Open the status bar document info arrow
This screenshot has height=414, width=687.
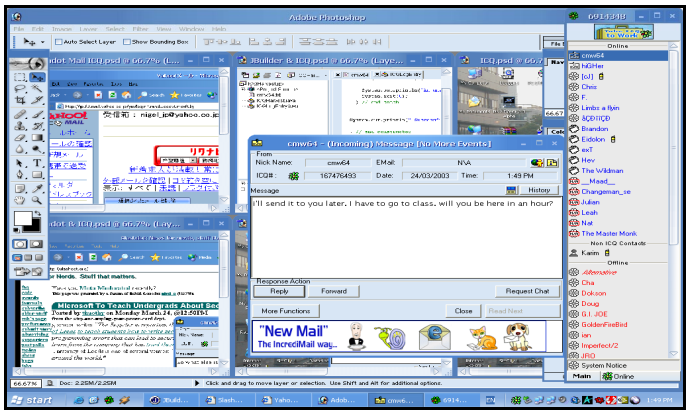tap(194, 383)
